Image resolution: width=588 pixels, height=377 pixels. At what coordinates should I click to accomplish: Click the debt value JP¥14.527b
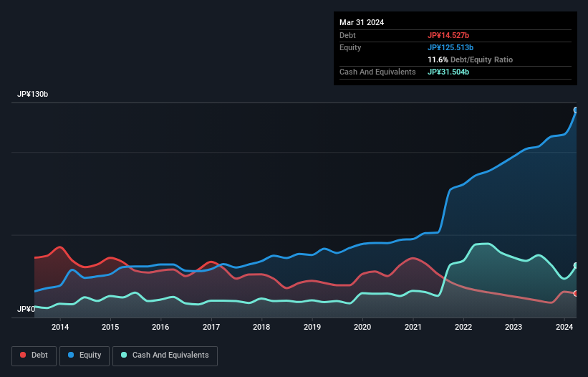click(x=448, y=35)
